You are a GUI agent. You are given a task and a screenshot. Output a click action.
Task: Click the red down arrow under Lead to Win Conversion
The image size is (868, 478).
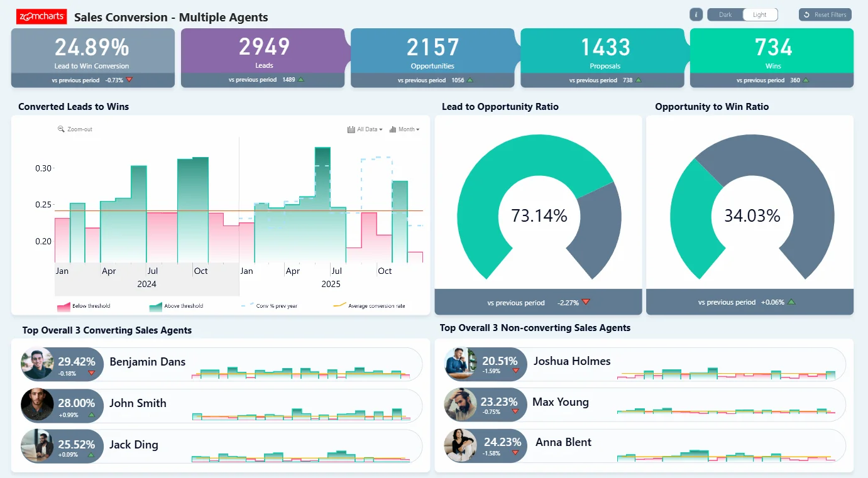pos(129,80)
